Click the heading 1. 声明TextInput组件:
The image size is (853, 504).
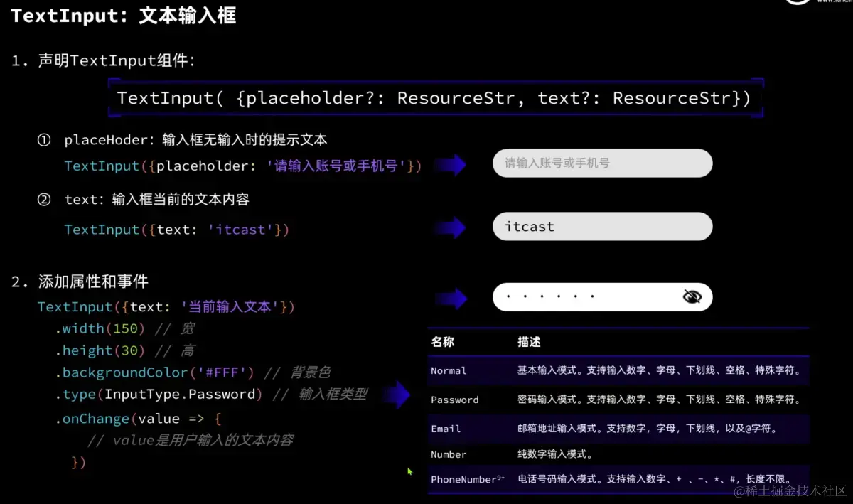click(x=104, y=61)
